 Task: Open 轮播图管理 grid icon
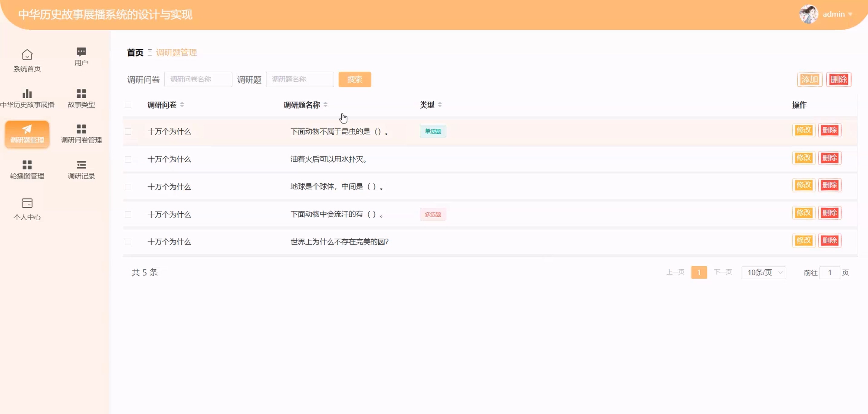pyautogui.click(x=27, y=165)
